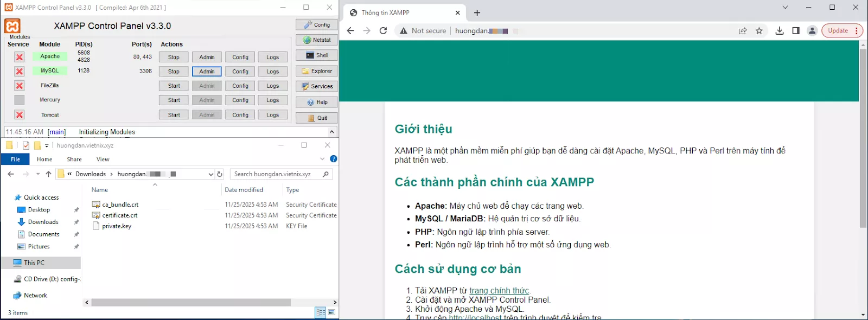The image size is (868, 320).
Task: Click Explorer properties quick access icon
Action: click(26, 145)
